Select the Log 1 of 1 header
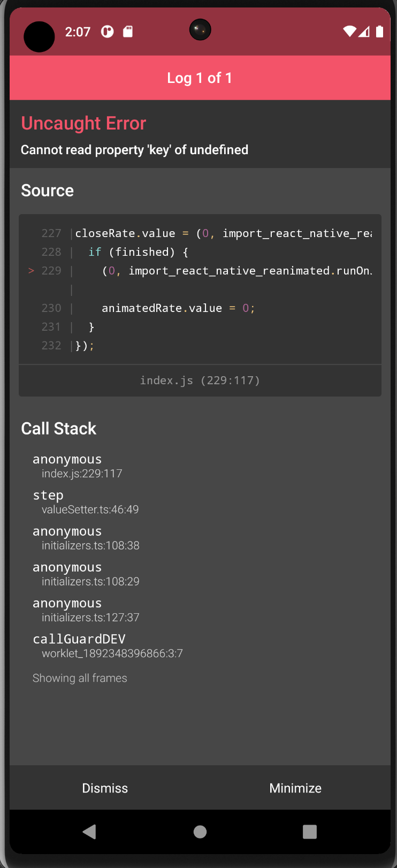Image resolution: width=397 pixels, height=868 pixels. [x=198, y=78]
